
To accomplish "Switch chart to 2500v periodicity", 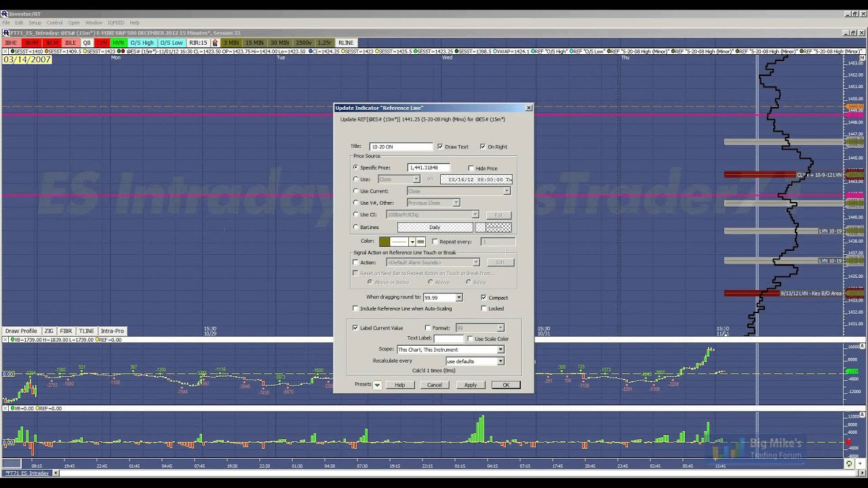I will (304, 43).
